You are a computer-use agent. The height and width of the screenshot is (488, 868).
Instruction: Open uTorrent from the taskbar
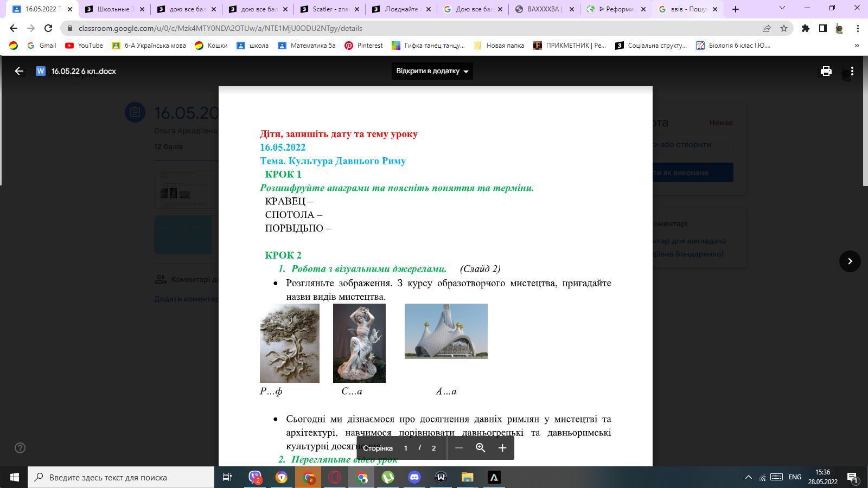(x=388, y=477)
